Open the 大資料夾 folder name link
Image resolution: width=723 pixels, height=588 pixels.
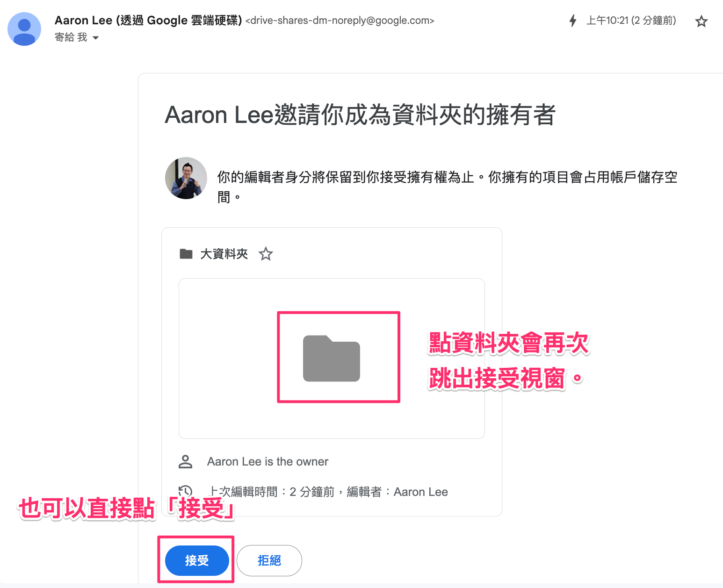[224, 254]
